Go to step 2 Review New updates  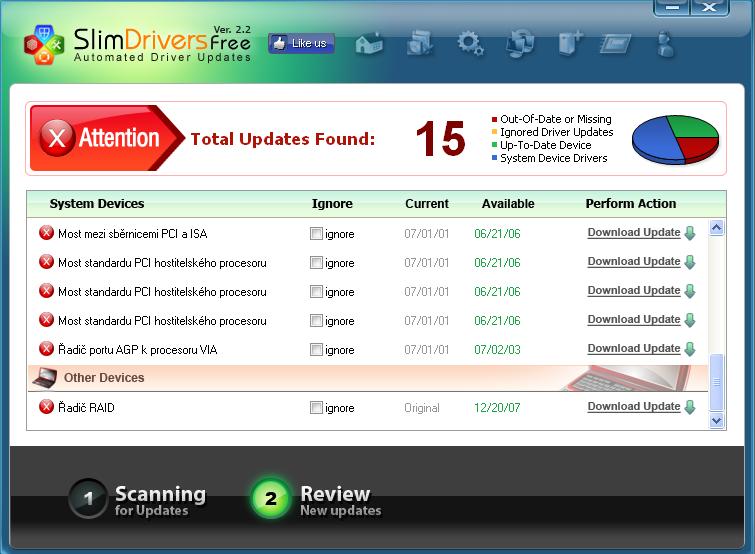point(316,499)
